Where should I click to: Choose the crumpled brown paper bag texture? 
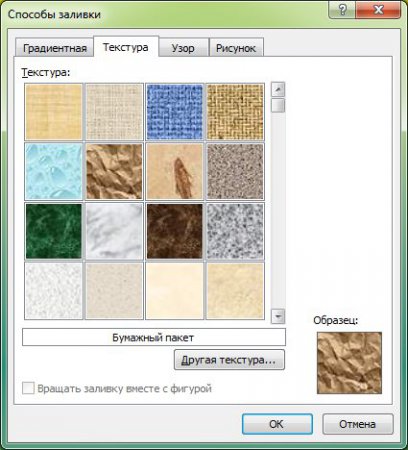tap(114, 171)
